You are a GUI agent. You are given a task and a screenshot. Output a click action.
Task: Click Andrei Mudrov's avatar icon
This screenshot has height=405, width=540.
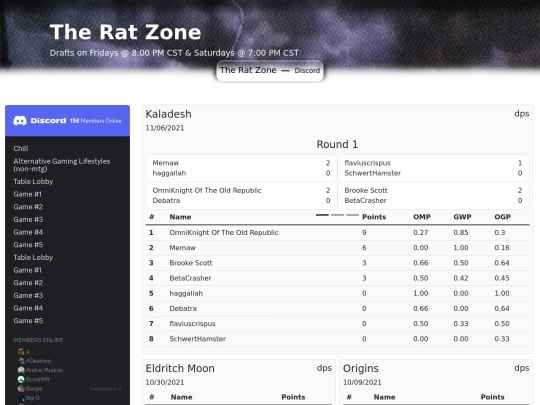pyautogui.click(x=21, y=370)
